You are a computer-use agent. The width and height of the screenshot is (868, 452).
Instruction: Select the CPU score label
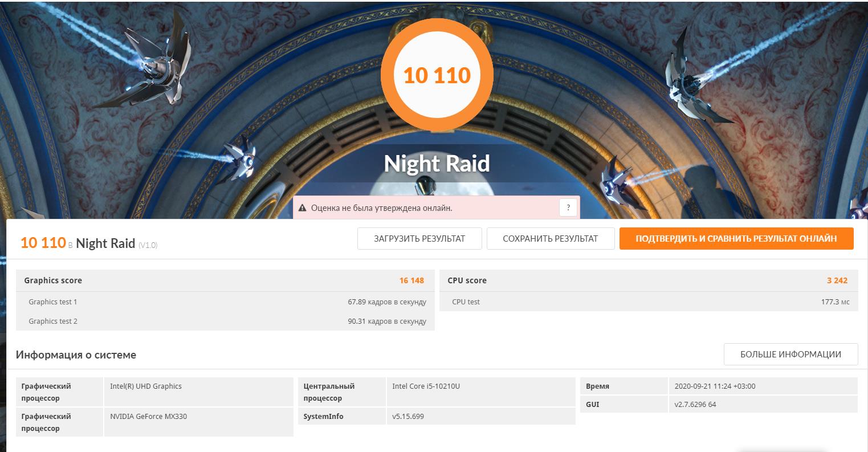tap(467, 280)
